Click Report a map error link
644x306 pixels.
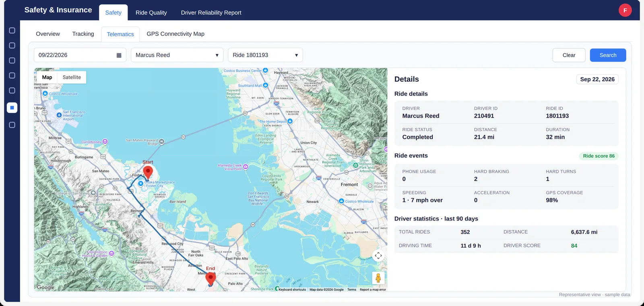pos(373,289)
